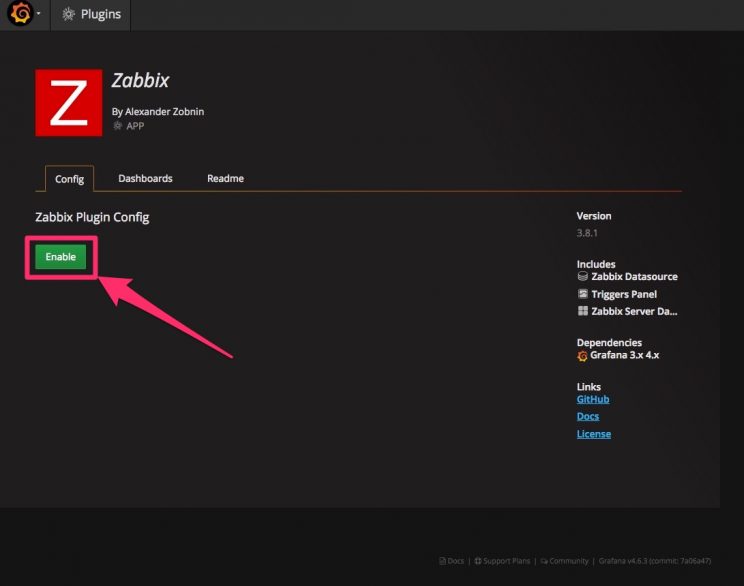Image resolution: width=744 pixels, height=586 pixels.
Task: Click the red Zabbix plugin logo
Action: click(68, 102)
